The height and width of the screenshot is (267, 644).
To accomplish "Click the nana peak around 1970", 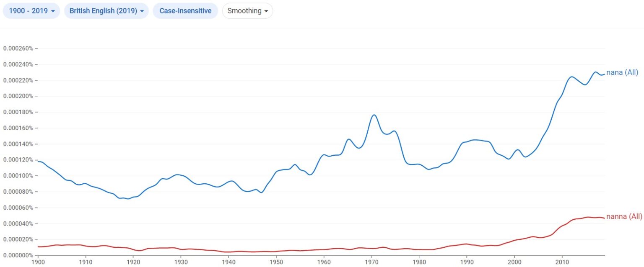I will click(x=374, y=114).
